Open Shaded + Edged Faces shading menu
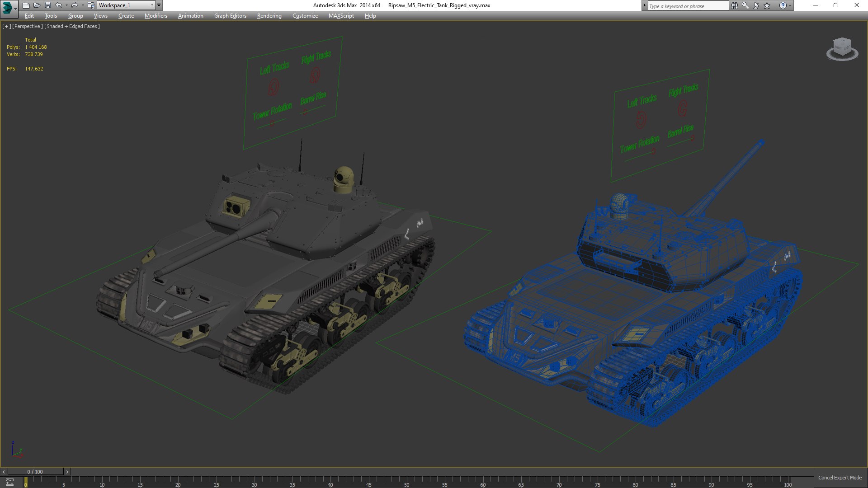 pos(72,26)
